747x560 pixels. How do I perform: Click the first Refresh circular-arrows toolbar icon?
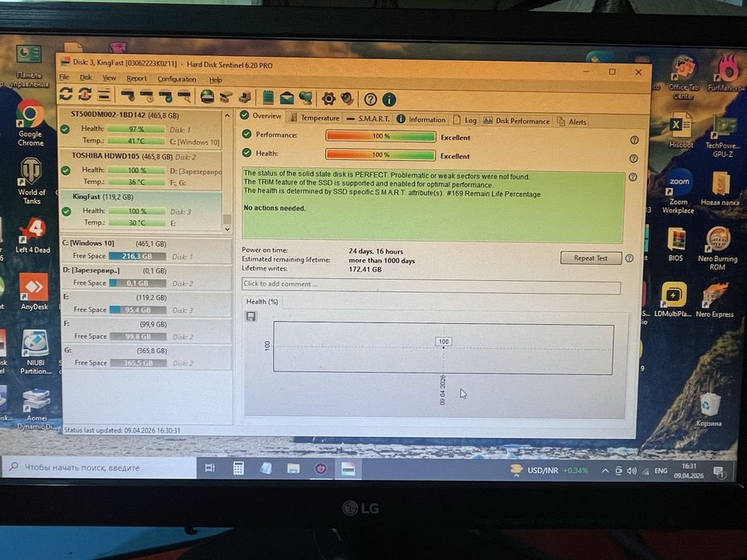[x=66, y=94]
